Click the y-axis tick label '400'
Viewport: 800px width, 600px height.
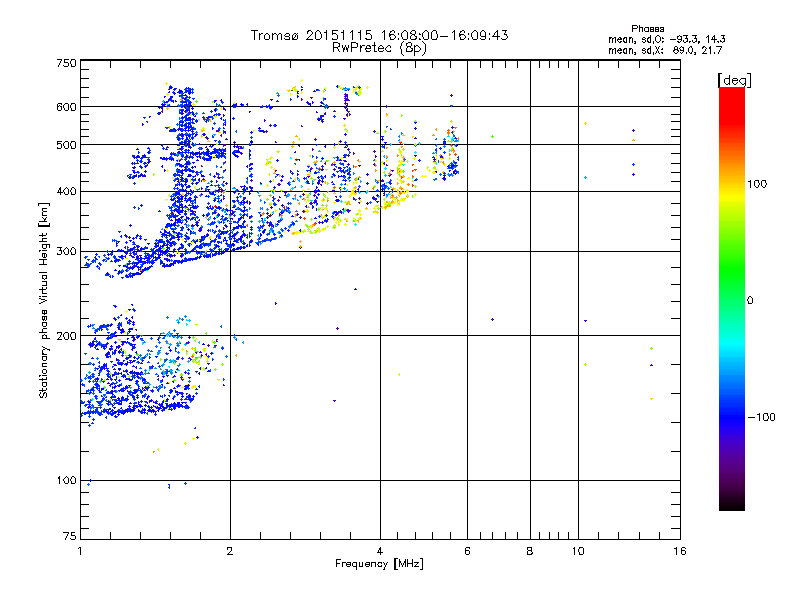[x=66, y=192]
